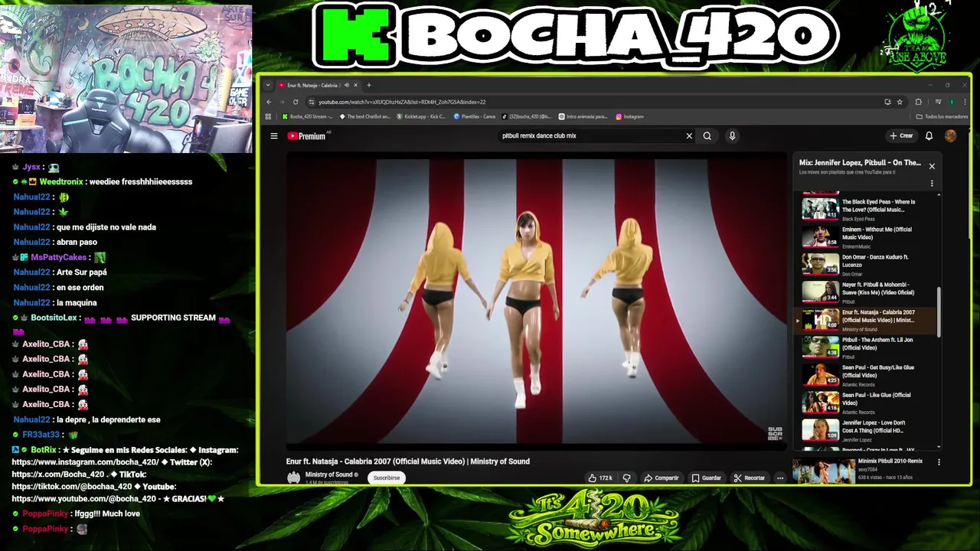This screenshot has height=551, width=980.
Task: Open a new browser tab
Action: (369, 85)
